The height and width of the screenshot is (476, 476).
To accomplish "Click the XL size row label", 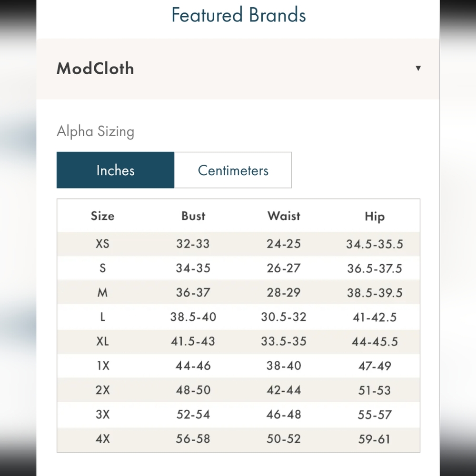I will (x=102, y=342).
